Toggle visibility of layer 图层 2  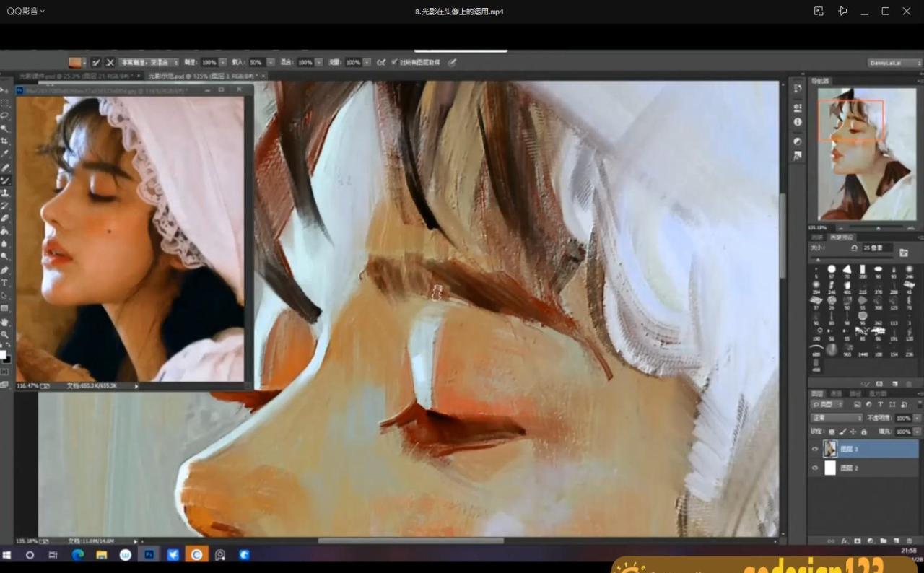pos(815,468)
